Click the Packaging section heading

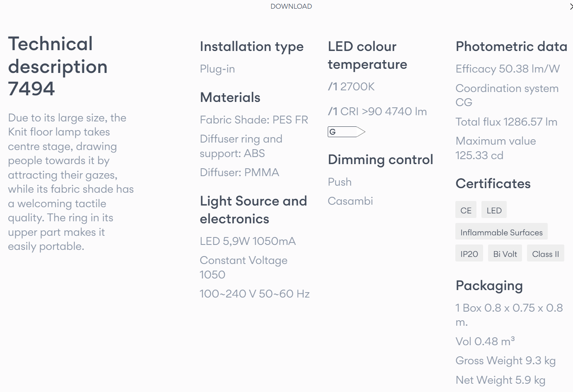tap(489, 286)
